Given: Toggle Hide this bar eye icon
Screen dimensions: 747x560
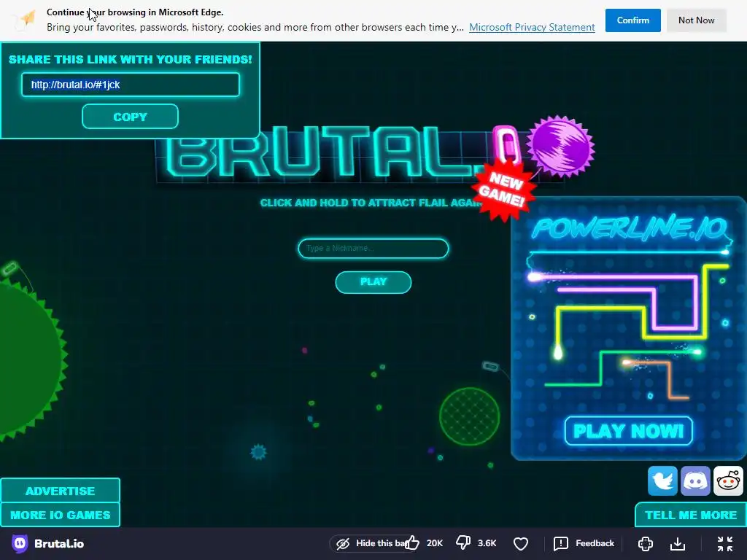Looking at the screenshot, I should click(x=343, y=543).
